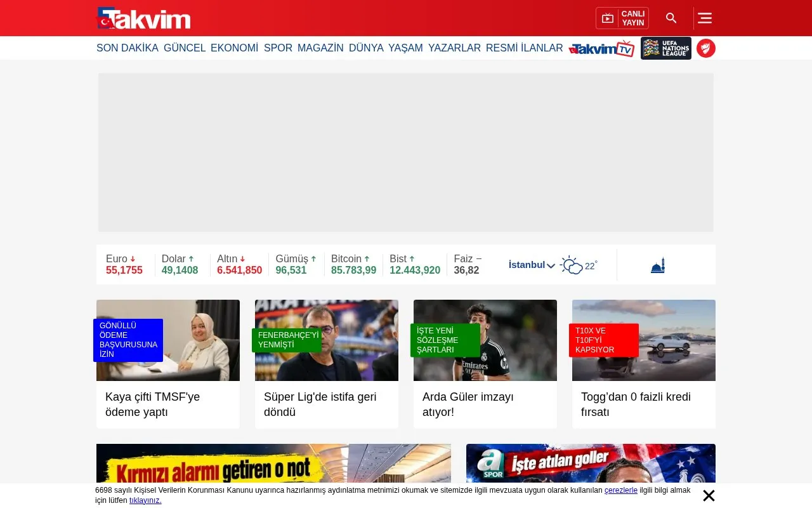
Task: Click the Arda Güler news photo
Action: [x=485, y=340]
